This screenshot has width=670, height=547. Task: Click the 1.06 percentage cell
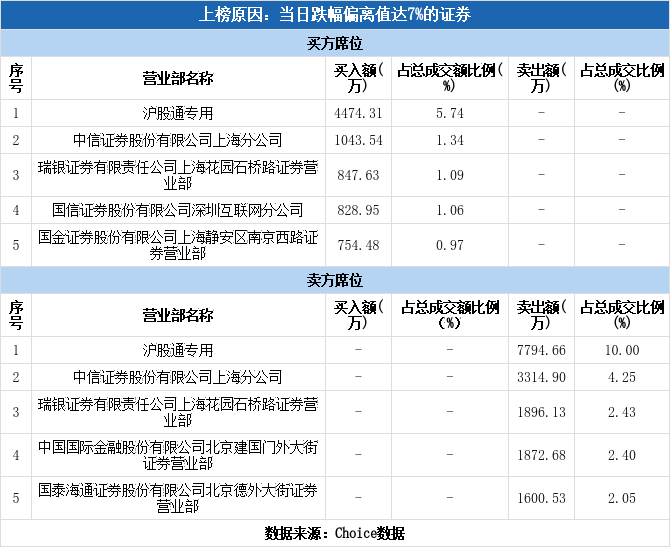(x=450, y=210)
